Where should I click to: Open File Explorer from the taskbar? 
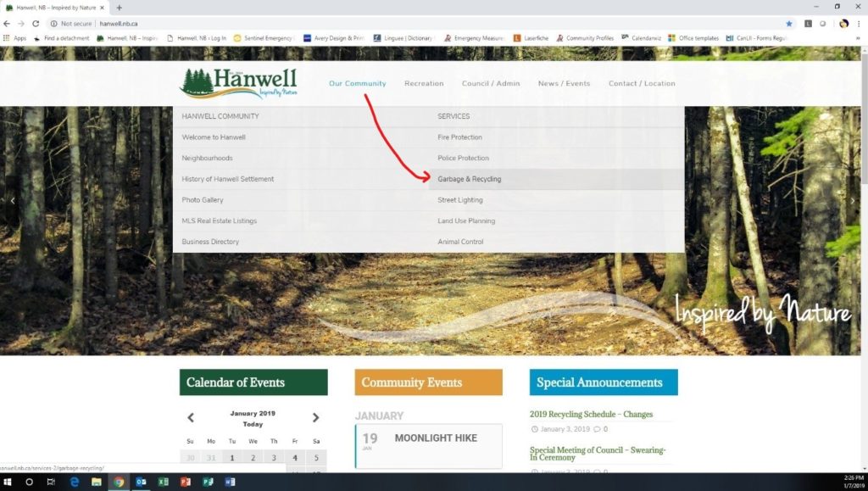[x=97, y=483]
